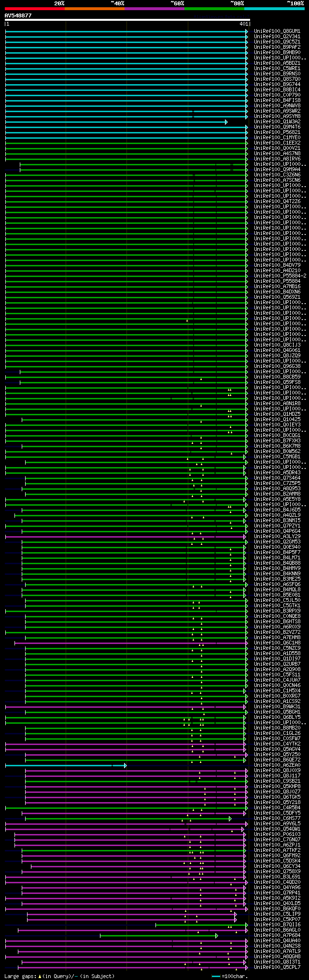
Task: Click the UniRef100_Q8J0X9 label
Action: 277,771
